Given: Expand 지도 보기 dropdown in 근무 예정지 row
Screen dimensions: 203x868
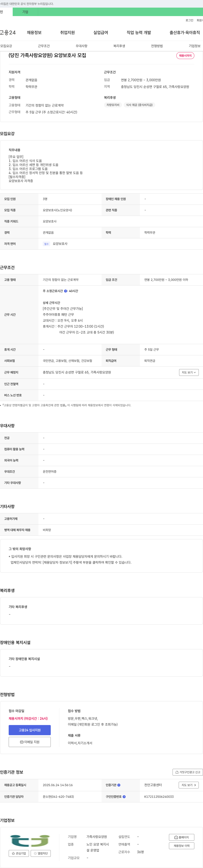Looking at the screenshot, I should [x=189, y=372].
